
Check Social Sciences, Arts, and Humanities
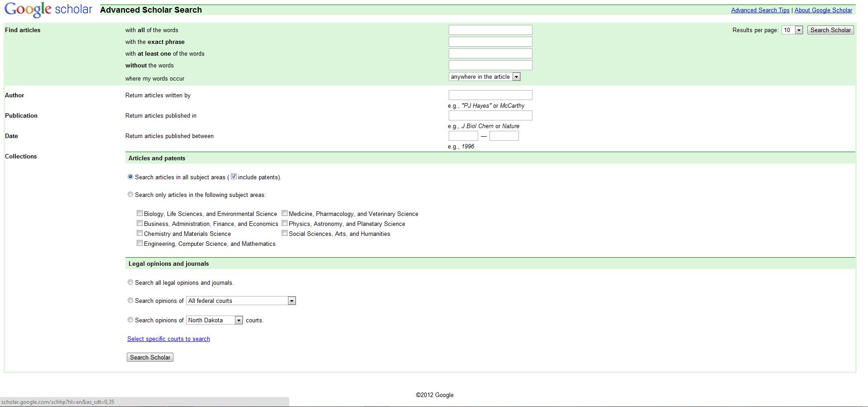click(284, 233)
